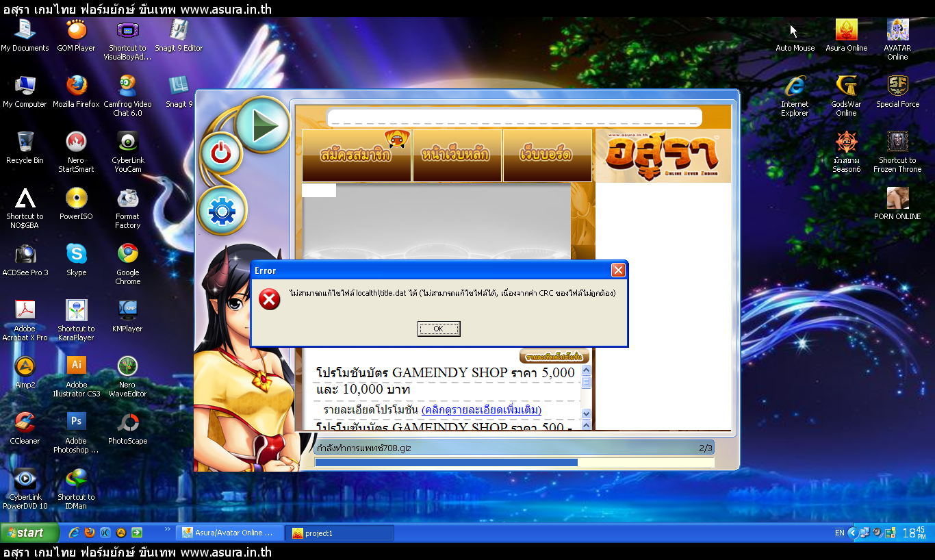Open Google Chrome desktop icon

pyautogui.click(x=127, y=264)
